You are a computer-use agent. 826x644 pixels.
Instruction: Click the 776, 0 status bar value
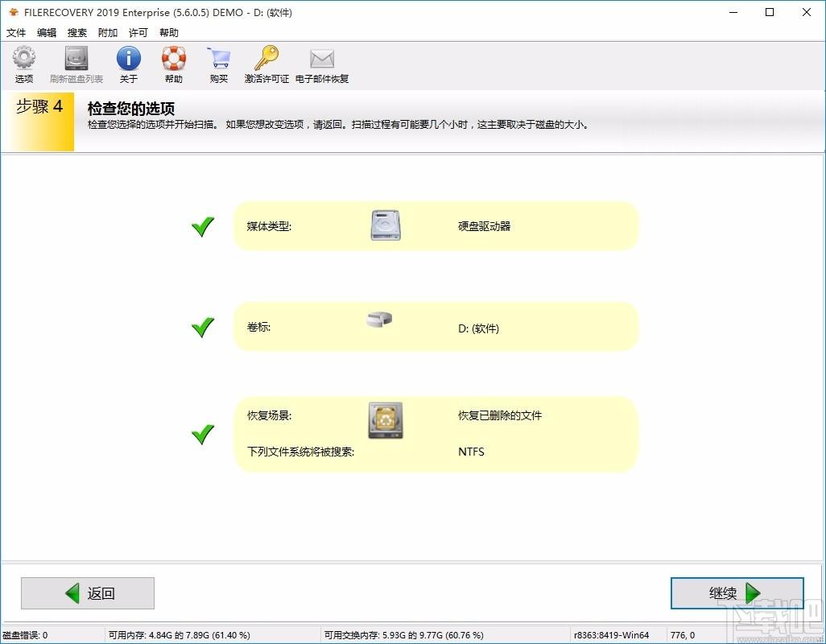tap(683, 635)
